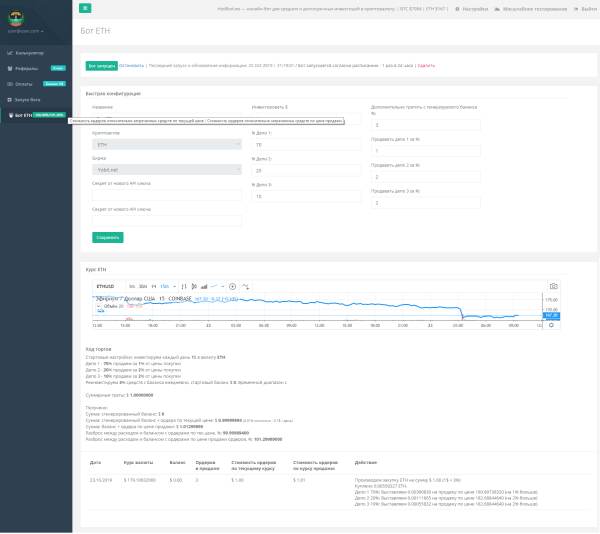Toggle the sidebar with the green hamburger button
Screen dimensions: 600x534
point(85,8)
